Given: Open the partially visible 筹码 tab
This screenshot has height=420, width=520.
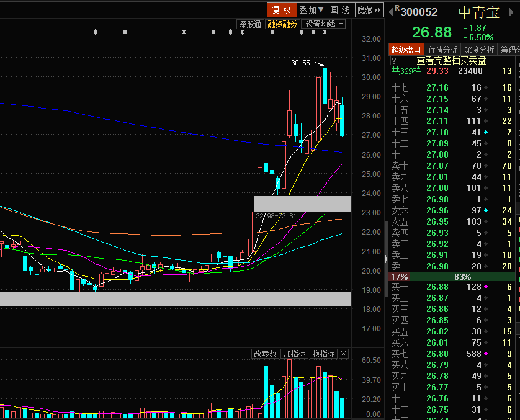Looking at the screenshot, I should pos(509,50).
